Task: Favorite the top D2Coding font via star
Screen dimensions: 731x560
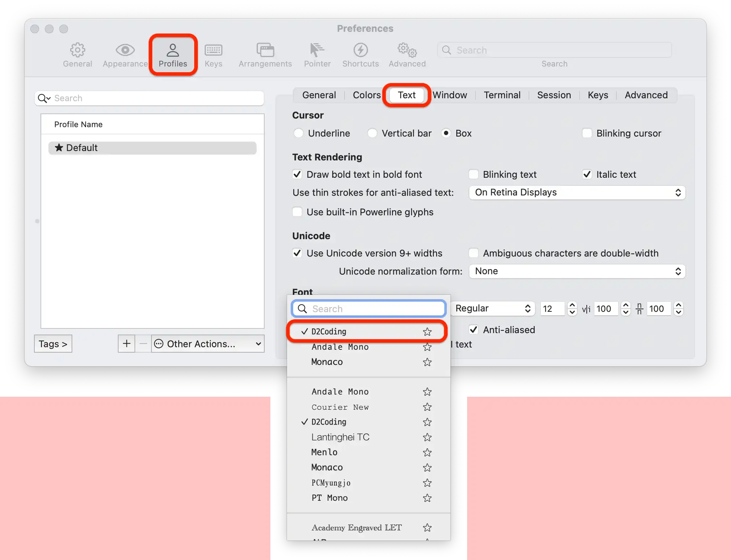Action: pyautogui.click(x=427, y=332)
